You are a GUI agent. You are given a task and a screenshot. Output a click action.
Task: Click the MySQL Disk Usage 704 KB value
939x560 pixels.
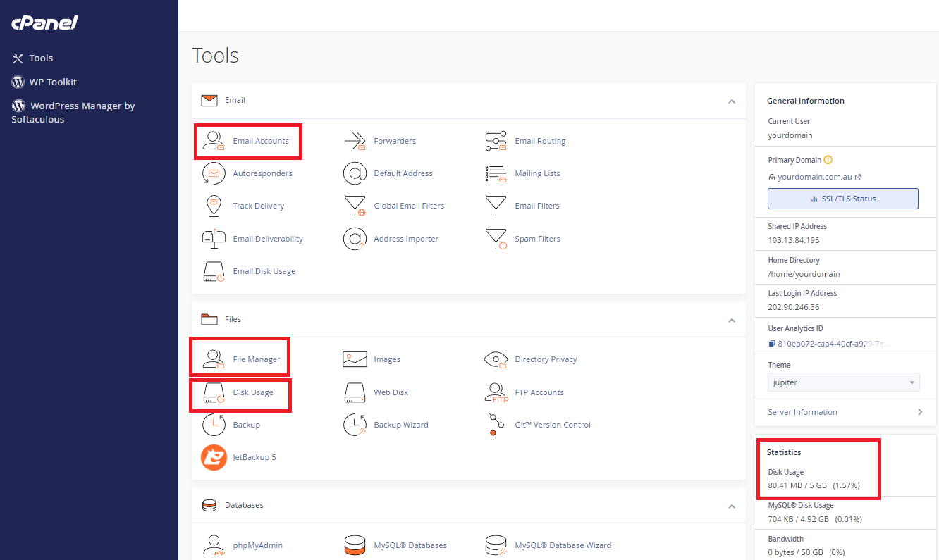point(814,519)
